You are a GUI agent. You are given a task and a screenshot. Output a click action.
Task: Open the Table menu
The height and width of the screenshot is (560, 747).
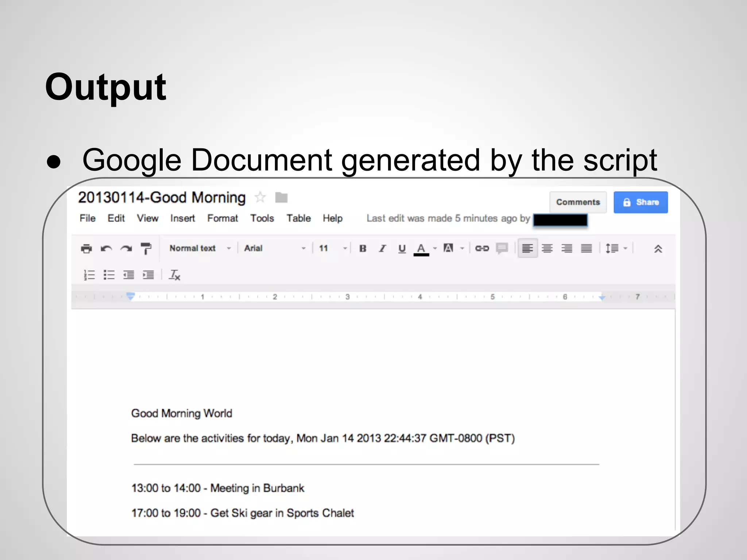tap(298, 218)
